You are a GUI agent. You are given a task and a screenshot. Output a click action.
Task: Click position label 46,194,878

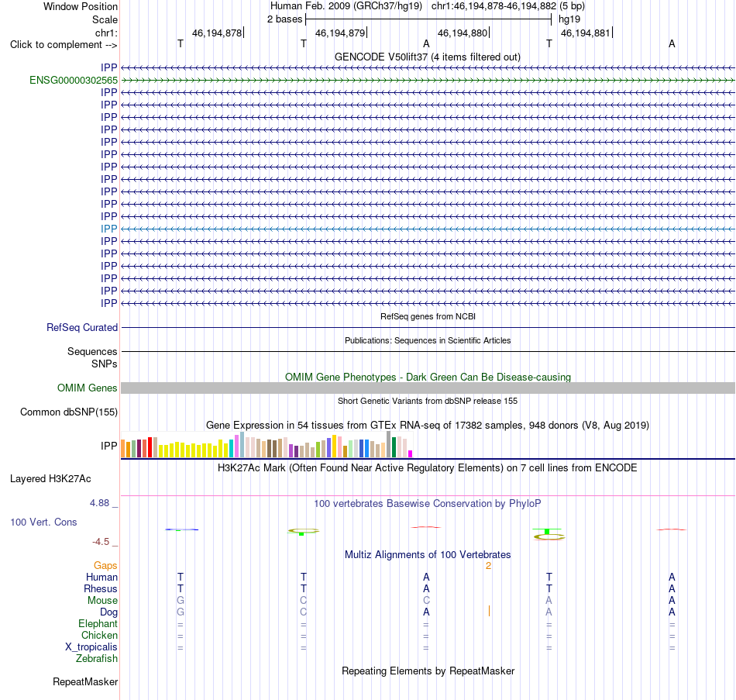pos(217,33)
